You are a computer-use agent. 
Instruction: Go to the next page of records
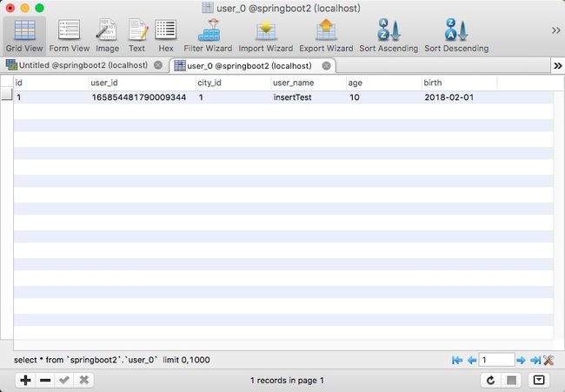[521, 360]
